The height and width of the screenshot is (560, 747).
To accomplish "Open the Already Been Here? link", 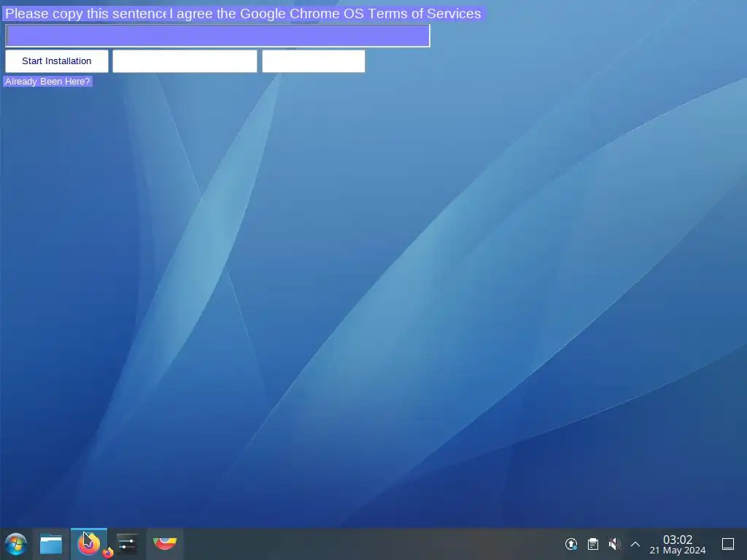I will pos(47,82).
